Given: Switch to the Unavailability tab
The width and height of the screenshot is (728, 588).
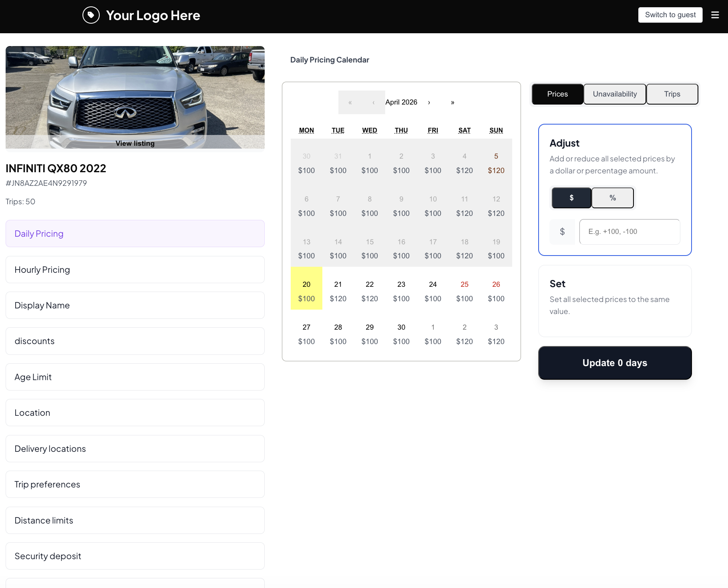Looking at the screenshot, I should pos(615,94).
